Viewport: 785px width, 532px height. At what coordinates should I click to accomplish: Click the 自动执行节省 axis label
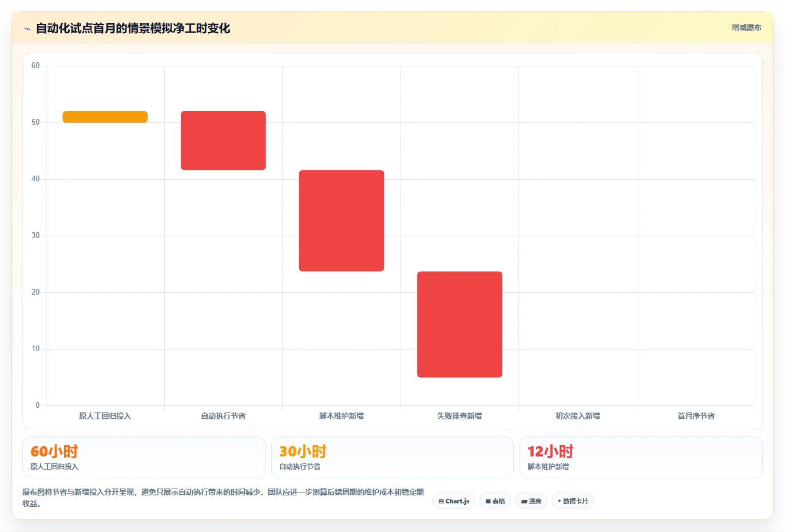coord(223,416)
